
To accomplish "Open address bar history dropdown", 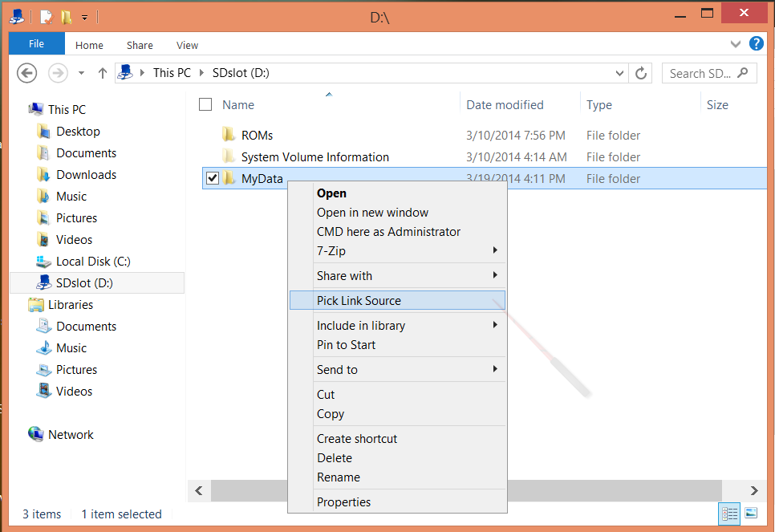I will point(619,74).
